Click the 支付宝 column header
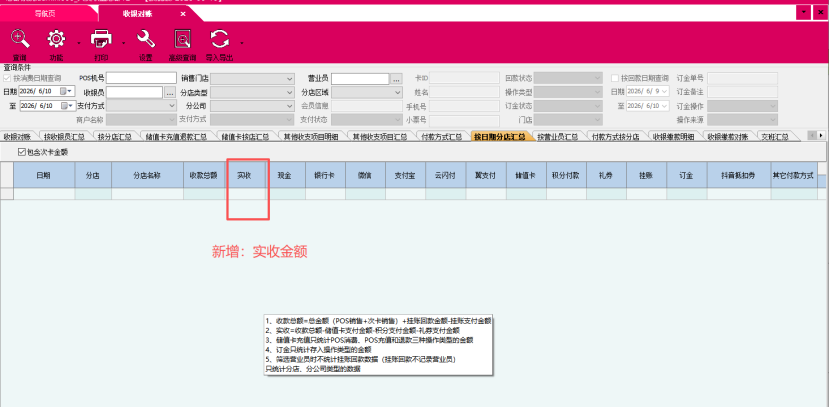Image resolution: width=829 pixels, height=407 pixels. tap(406, 174)
